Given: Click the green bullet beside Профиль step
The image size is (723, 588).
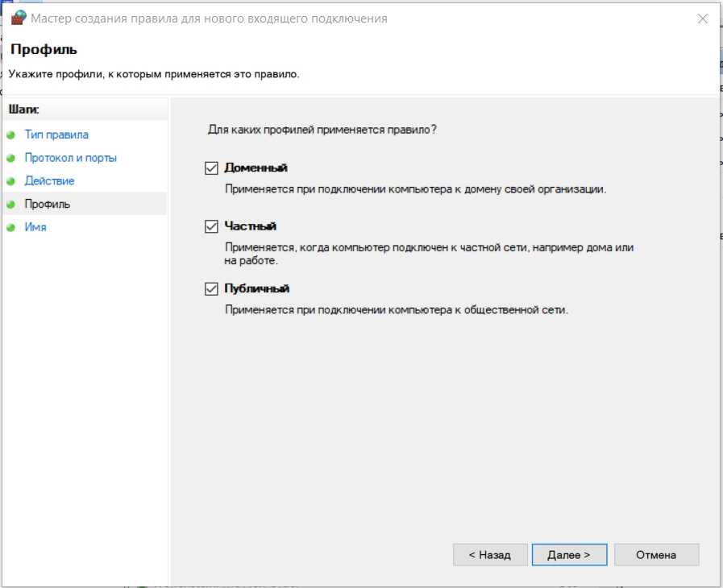Looking at the screenshot, I should [11, 205].
